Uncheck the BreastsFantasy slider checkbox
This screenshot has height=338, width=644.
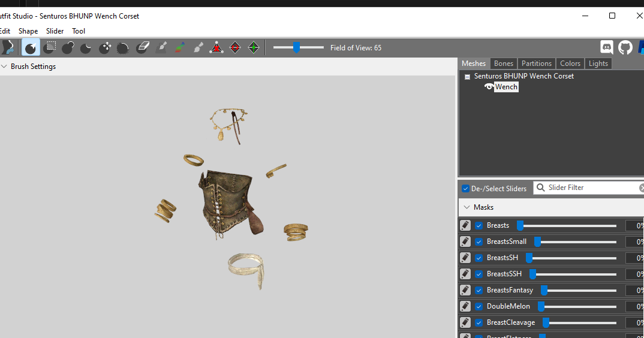click(x=479, y=291)
